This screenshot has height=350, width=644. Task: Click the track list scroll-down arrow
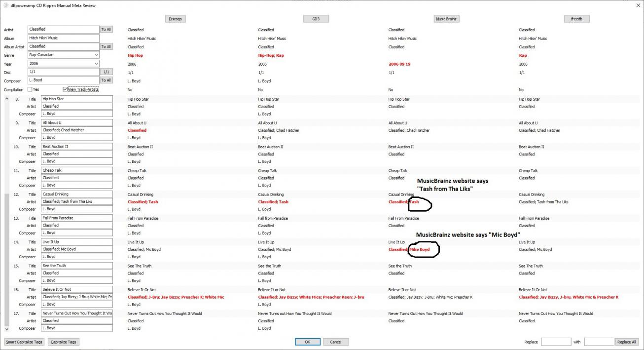point(6,328)
